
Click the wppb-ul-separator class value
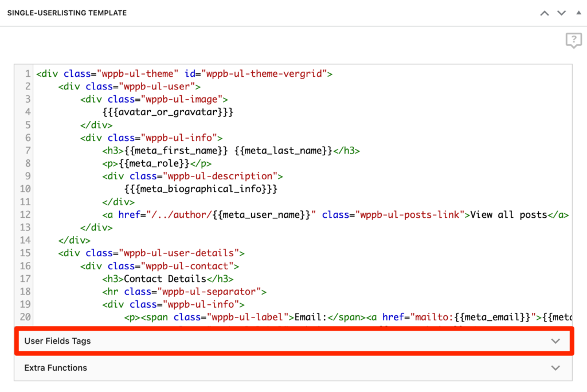pos(209,291)
